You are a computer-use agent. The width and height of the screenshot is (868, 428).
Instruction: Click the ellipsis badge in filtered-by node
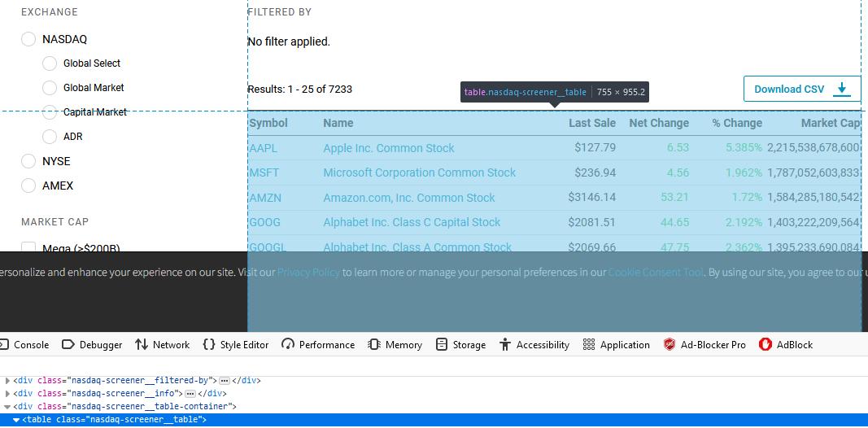pos(225,380)
